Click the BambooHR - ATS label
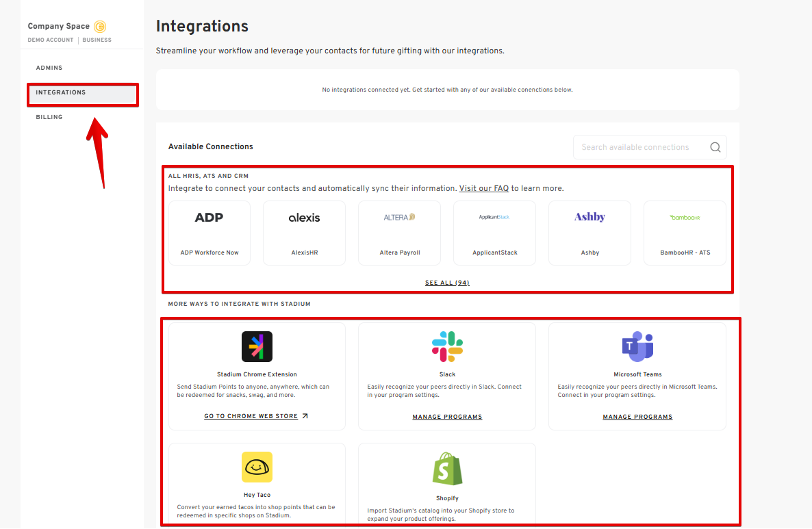 pos(685,253)
